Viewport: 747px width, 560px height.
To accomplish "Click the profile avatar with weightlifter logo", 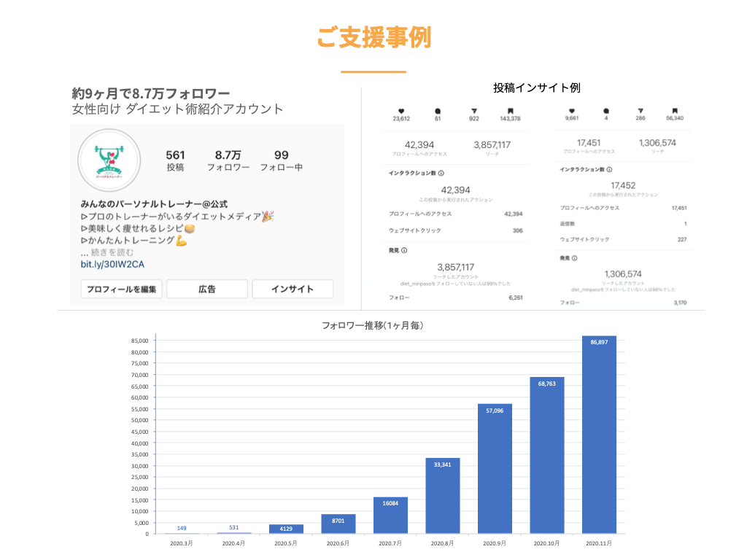I will pyautogui.click(x=109, y=160).
